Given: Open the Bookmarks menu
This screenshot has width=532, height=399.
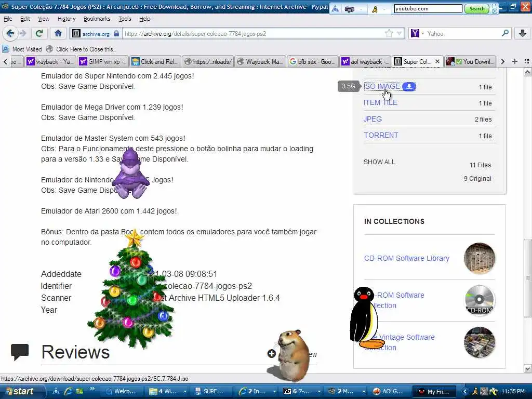Looking at the screenshot, I should tap(97, 19).
